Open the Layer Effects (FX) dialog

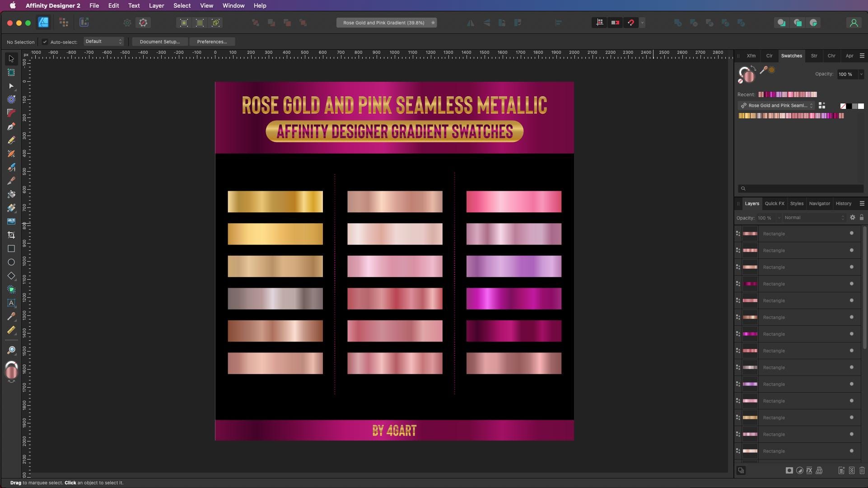pos(808,470)
